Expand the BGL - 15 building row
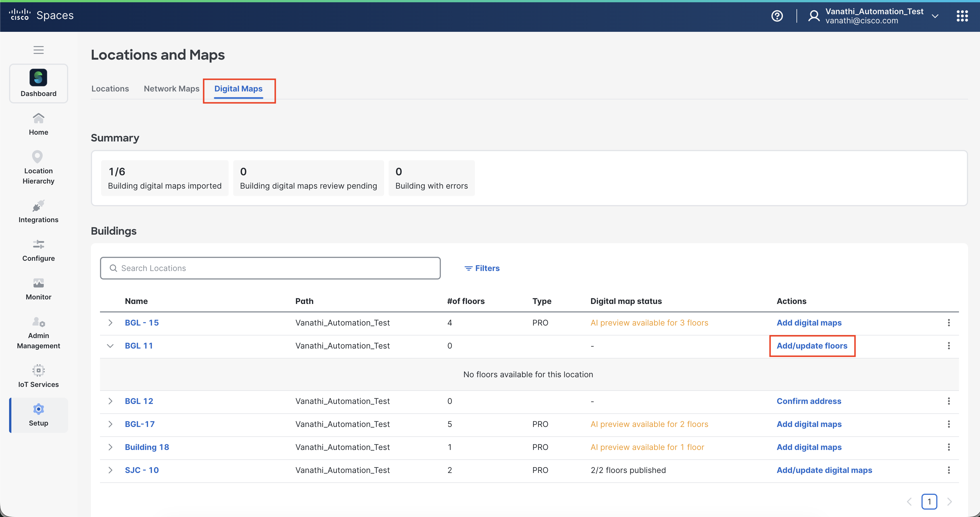 110,323
